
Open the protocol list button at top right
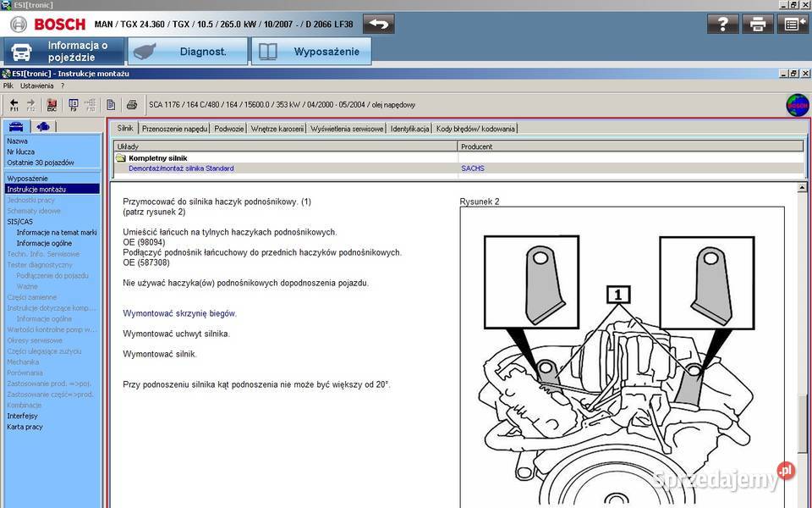[793, 24]
